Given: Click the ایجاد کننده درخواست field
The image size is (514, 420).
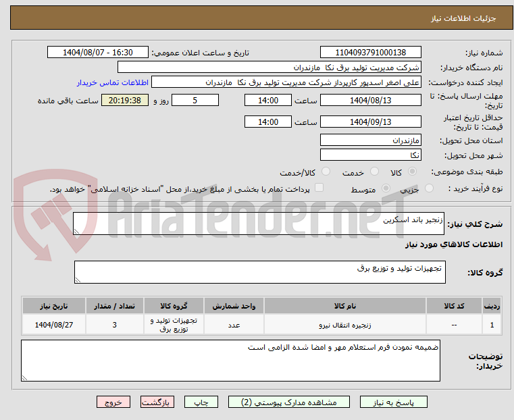Looking at the screenshot, I should (x=286, y=82).
